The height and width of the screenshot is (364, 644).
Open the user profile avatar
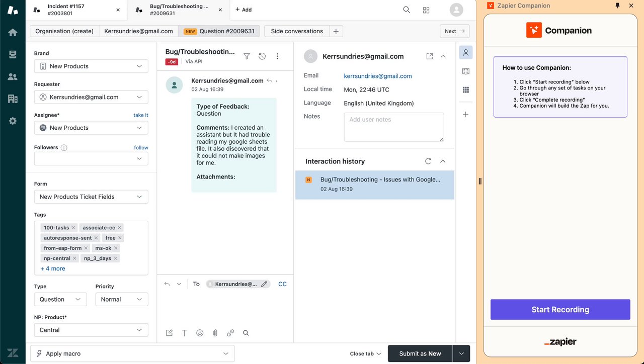(456, 10)
